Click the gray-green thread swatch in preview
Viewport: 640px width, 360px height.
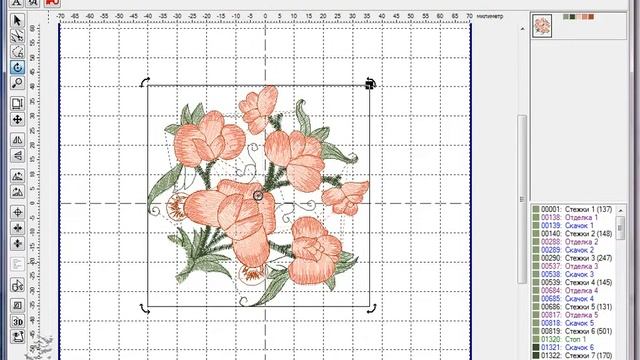coord(566,17)
